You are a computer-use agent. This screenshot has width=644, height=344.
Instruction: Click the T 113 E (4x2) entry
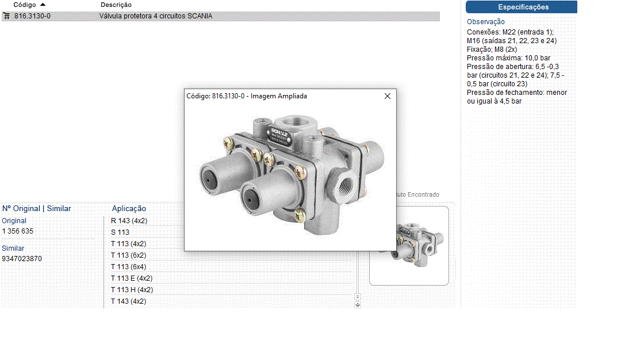coord(132,278)
